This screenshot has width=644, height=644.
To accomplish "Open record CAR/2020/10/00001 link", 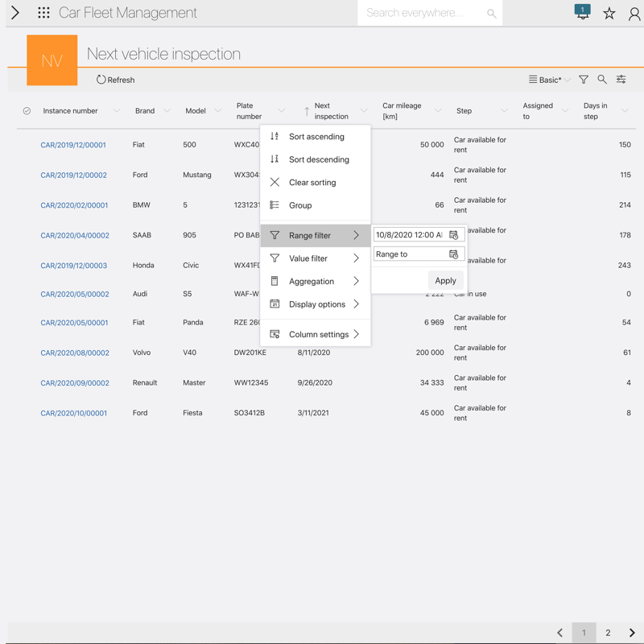I will [74, 413].
